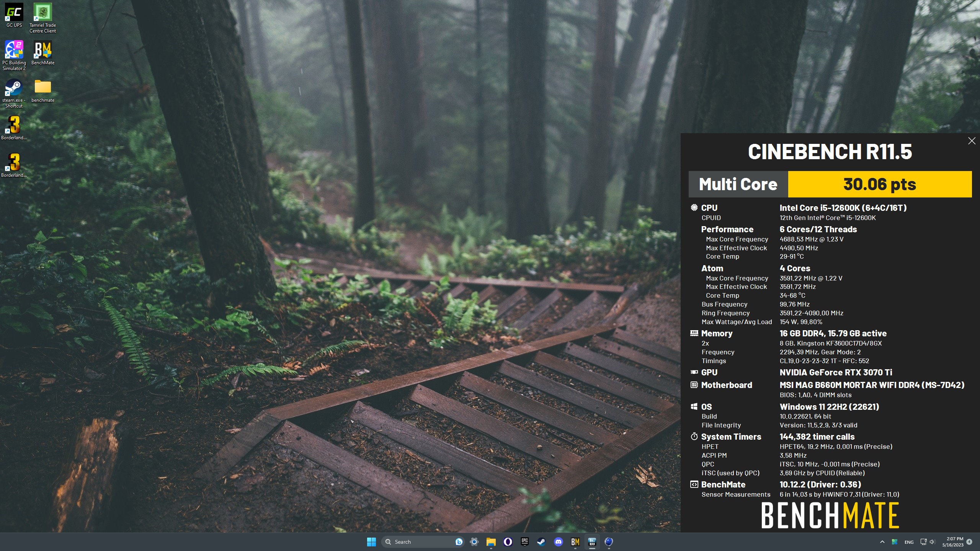Open Steam from the taskbar
Image resolution: width=980 pixels, height=551 pixels.
point(541,542)
